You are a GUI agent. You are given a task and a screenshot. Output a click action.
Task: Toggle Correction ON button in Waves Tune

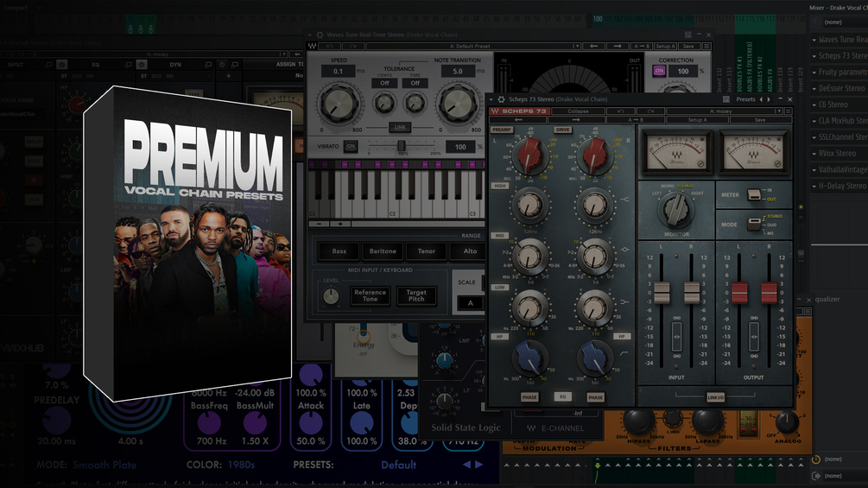point(659,71)
